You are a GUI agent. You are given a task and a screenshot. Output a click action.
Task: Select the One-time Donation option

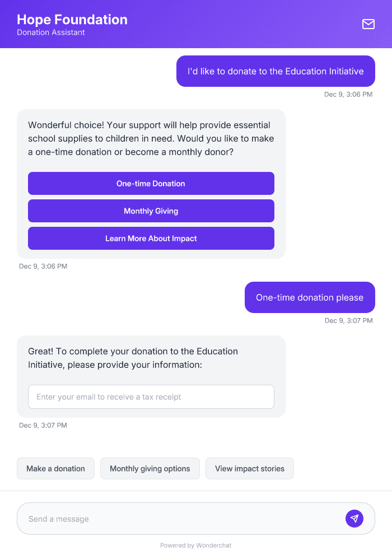(151, 183)
